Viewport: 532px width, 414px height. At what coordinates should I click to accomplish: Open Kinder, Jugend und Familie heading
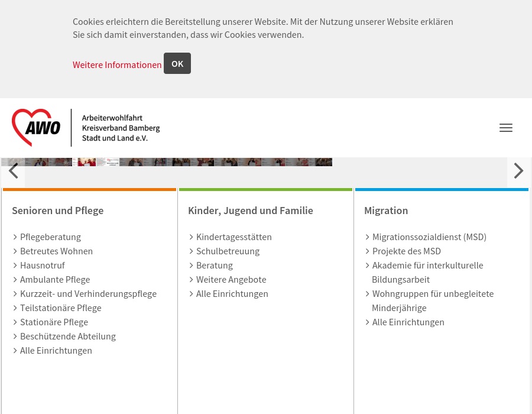[251, 211]
